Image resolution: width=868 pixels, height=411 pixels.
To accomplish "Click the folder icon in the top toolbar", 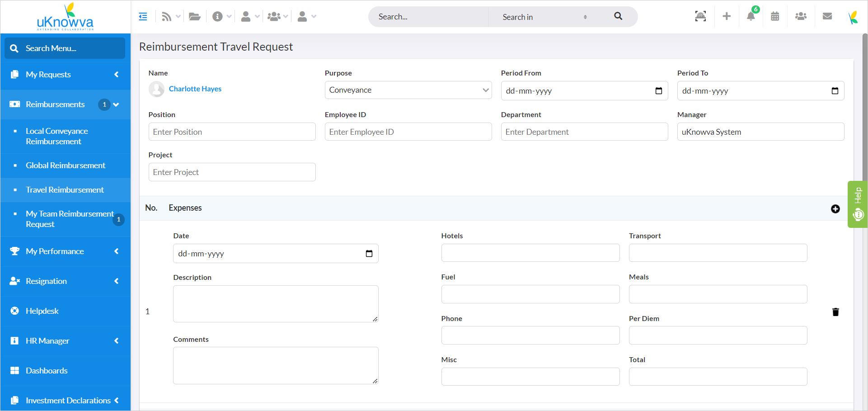I will [195, 17].
